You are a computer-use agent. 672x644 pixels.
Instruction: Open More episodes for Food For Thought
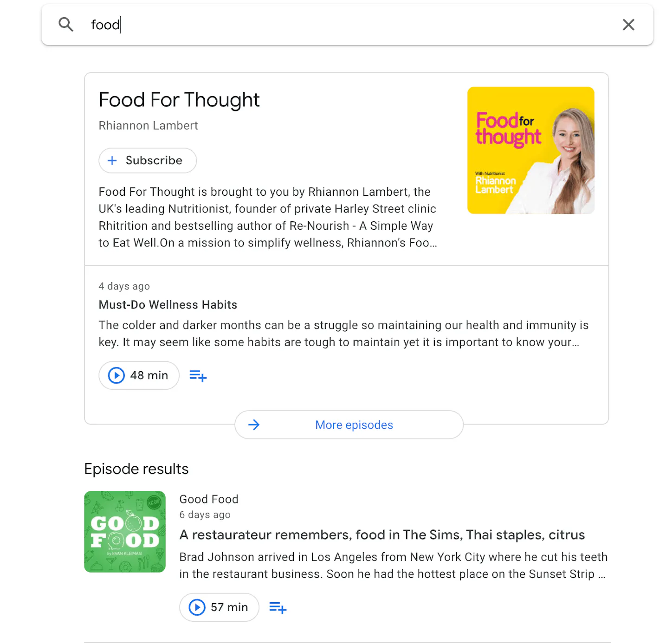(x=349, y=425)
